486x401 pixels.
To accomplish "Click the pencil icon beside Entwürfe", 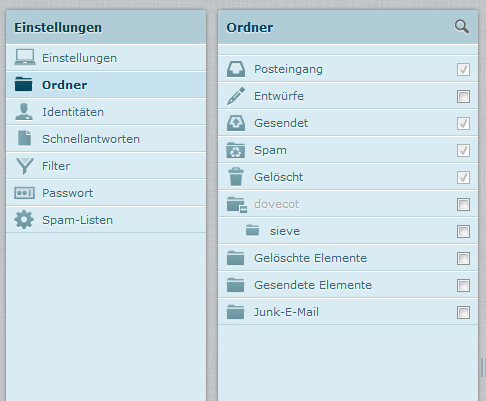I will 236,96.
